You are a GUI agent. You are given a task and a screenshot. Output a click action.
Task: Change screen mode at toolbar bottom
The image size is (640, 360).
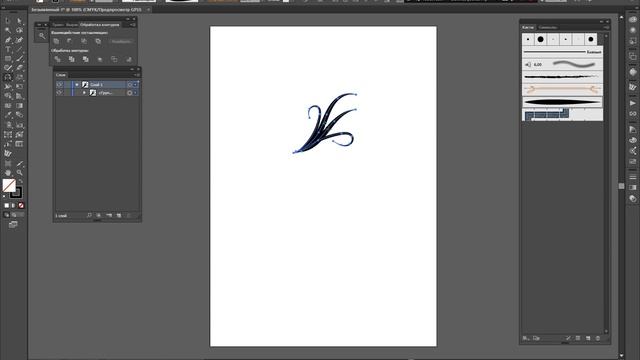pyautogui.click(x=13, y=224)
